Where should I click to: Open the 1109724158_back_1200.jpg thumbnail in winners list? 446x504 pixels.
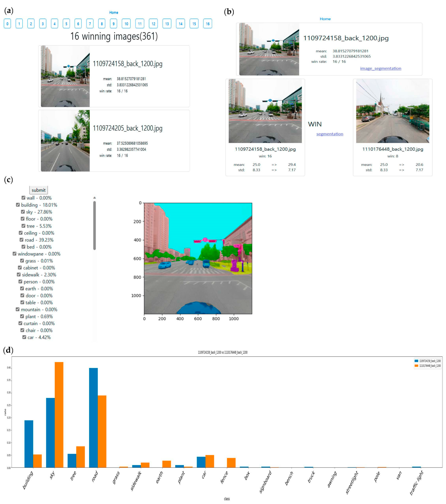coord(65,76)
